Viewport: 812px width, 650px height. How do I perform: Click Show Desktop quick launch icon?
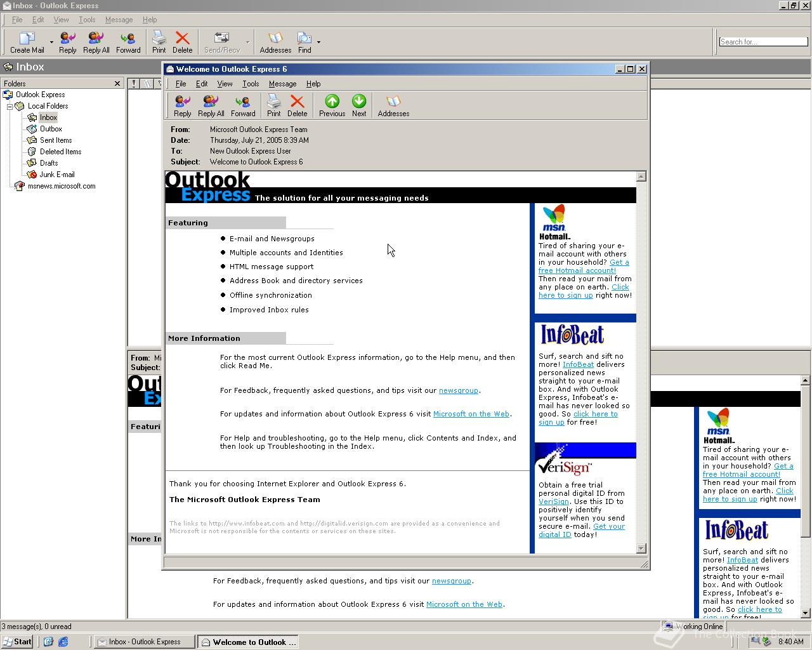pos(48,642)
